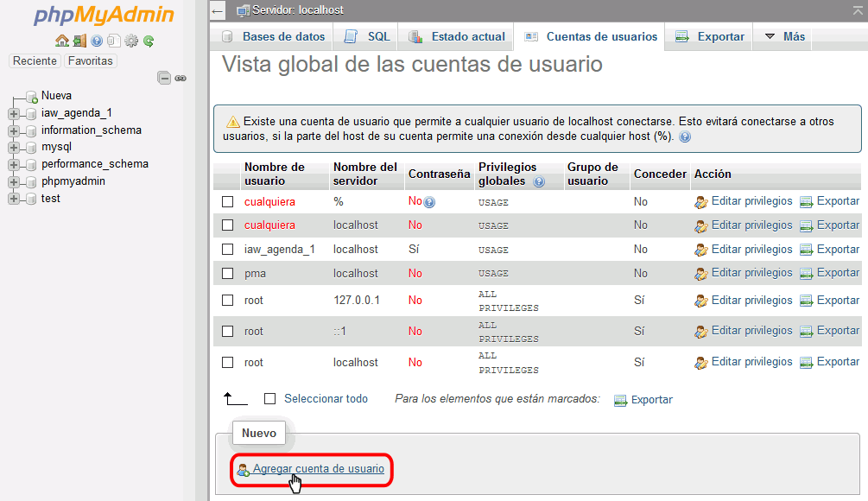Screen dimensions: 868x501
Task: Open the Exportar tab
Action: 710,36
